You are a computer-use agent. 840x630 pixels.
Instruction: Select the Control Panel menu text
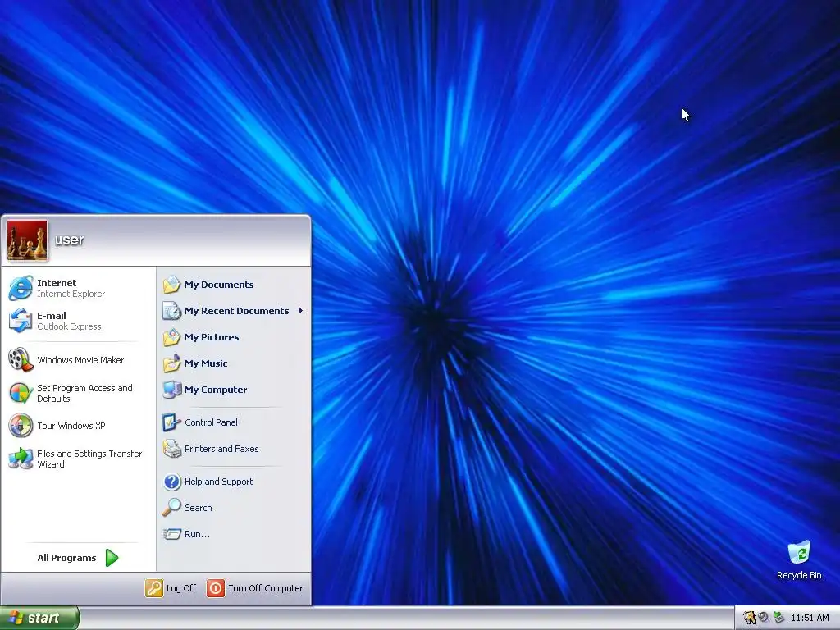pyautogui.click(x=211, y=422)
